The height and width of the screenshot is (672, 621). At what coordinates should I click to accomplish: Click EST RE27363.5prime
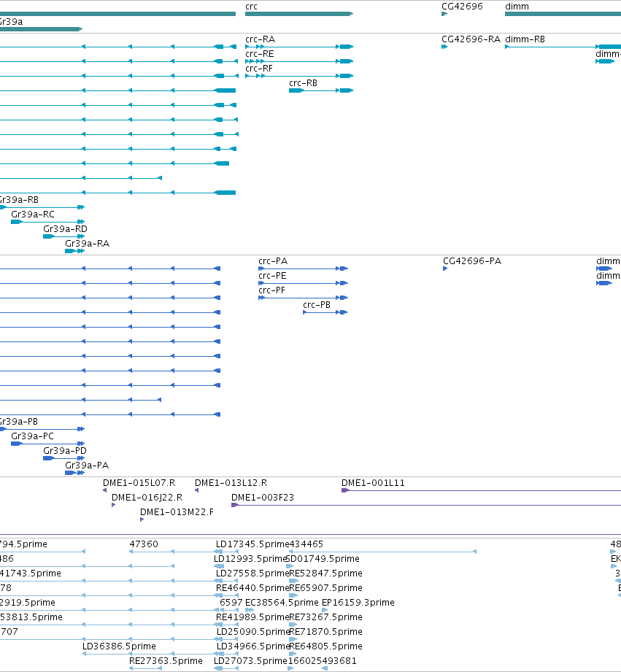166,661
